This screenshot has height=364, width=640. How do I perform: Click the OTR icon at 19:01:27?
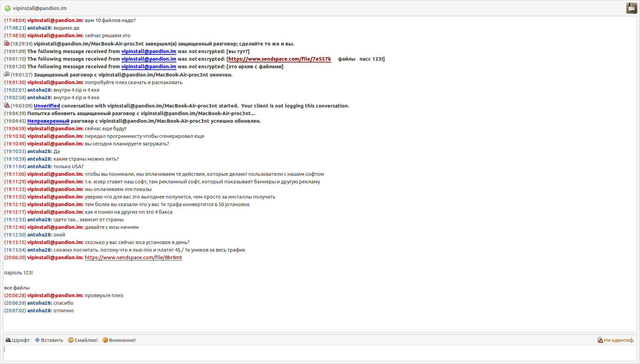(x=7, y=74)
